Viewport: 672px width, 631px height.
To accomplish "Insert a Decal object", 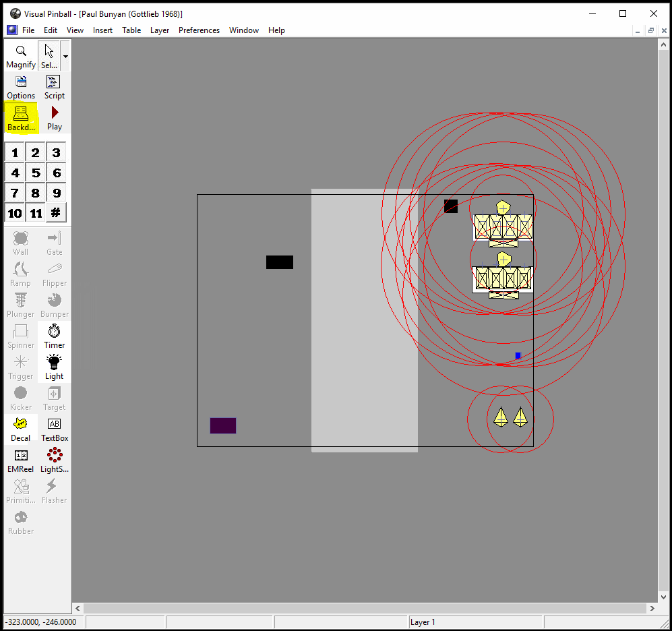I will tap(21, 429).
